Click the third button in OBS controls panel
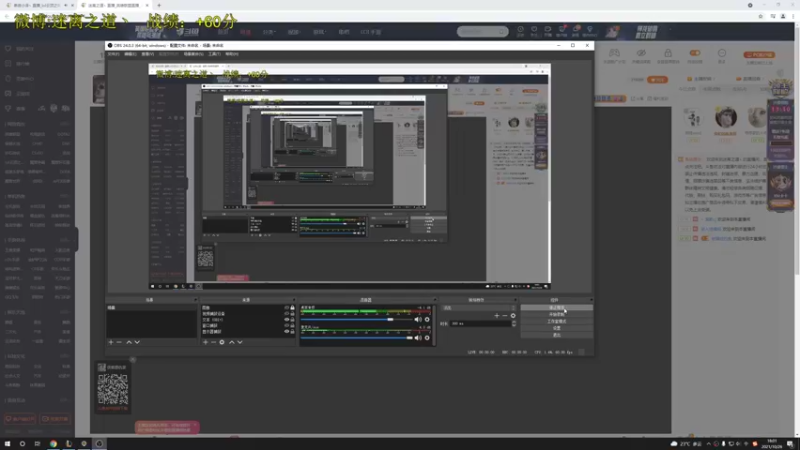 tap(557, 321)
